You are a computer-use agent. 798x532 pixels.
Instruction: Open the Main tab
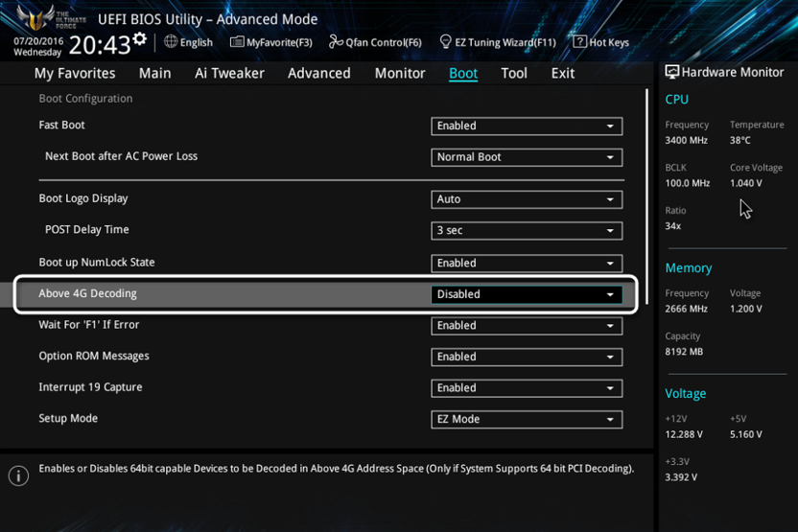pos(154,73)
